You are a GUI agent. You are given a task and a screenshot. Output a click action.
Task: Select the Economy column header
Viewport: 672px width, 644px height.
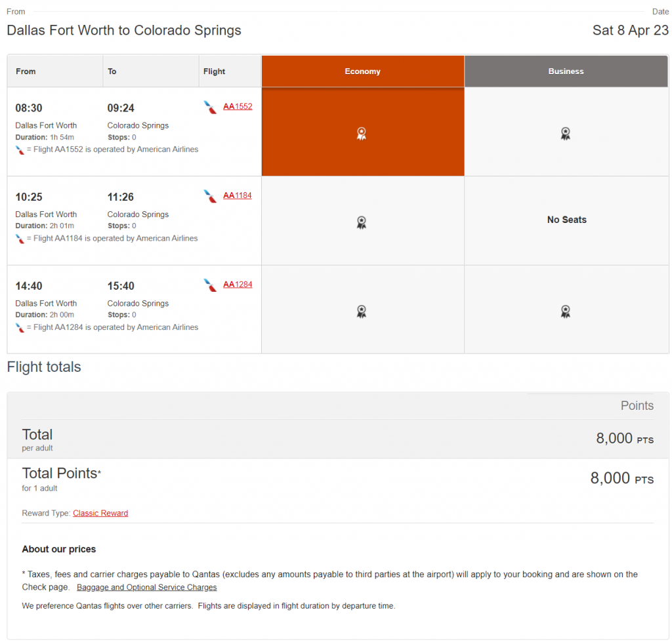[x=362, y=71]
